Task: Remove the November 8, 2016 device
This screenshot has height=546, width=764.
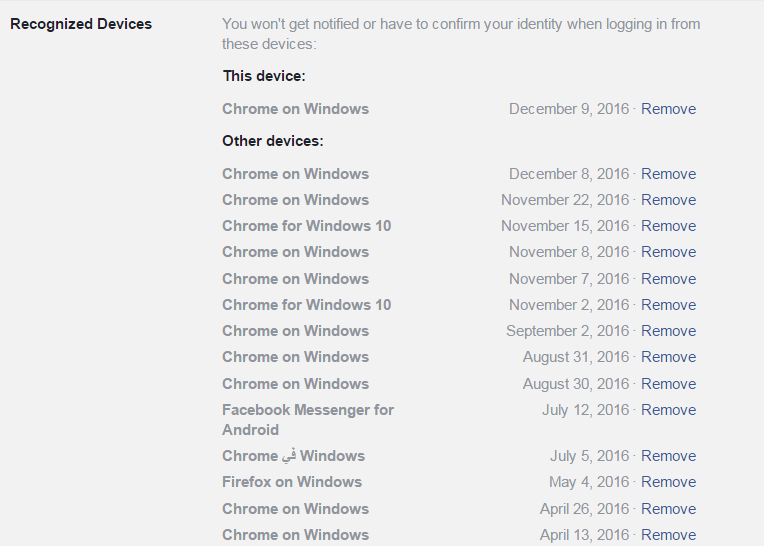Action: click(x=668, y=252)
